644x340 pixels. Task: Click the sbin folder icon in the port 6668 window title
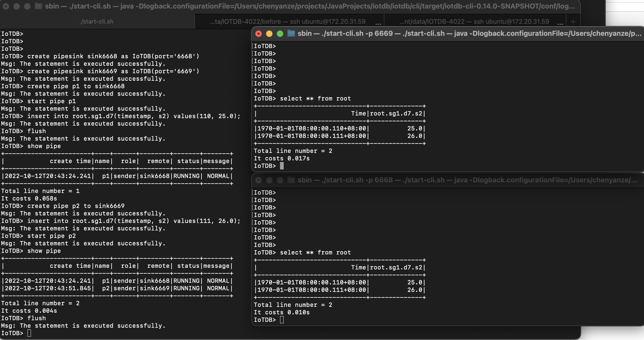coord(291,180)
